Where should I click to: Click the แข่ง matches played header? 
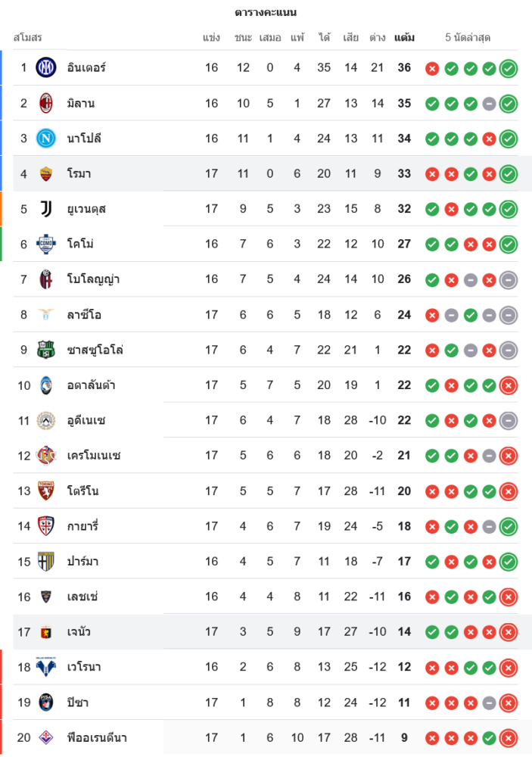pos(211,37)
